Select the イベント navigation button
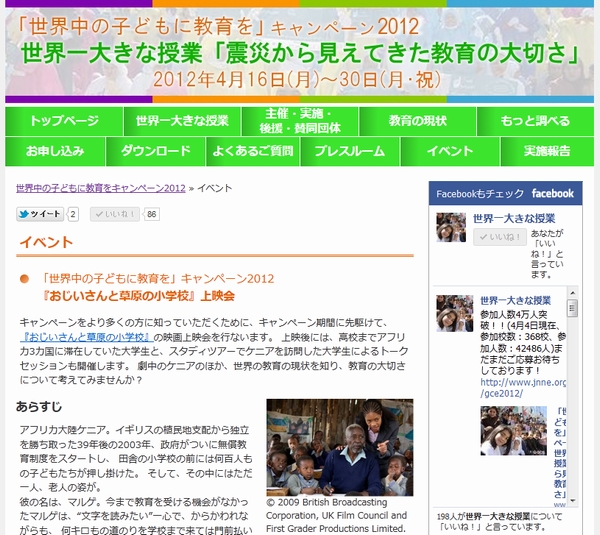Image resolution: width=600 pixels, height=535 pixels. tap(450, 152)
